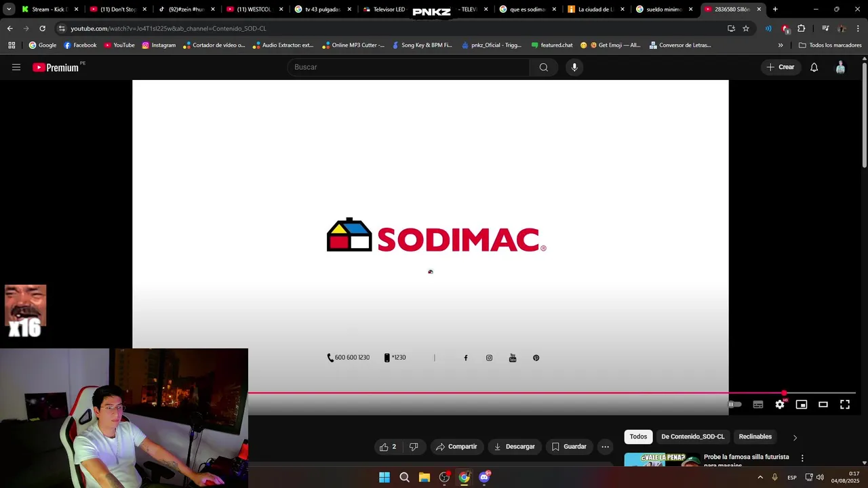Dislike the video with thumbs down
This screenshot has width=868, height=488.
pyautogui.click(x=414, y=447)
